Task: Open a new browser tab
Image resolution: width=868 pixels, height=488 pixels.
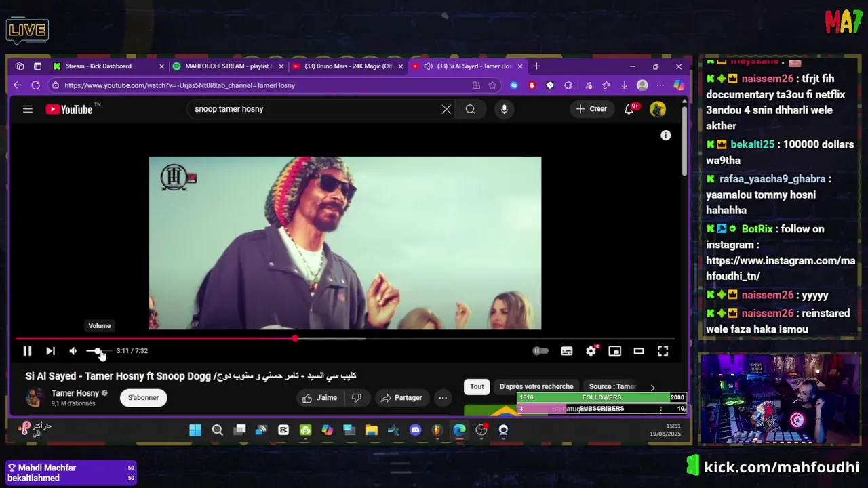Action: [536, 66]
